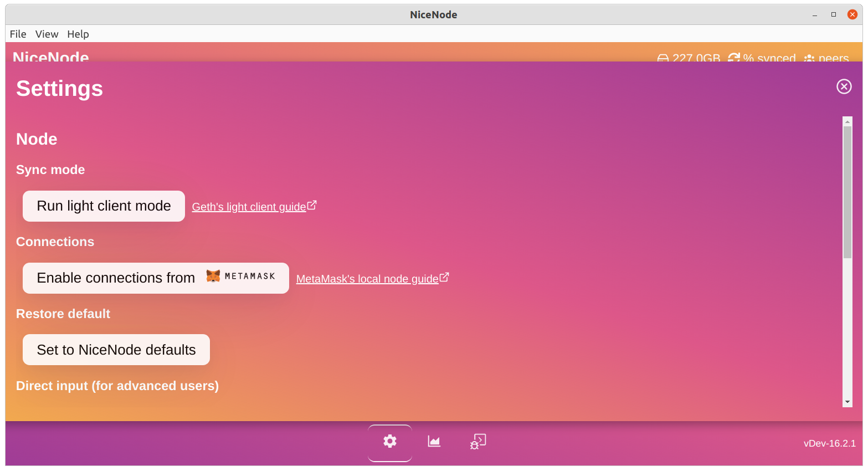Screen dimensions: 868x471
Task: Enable connections from MetaMask
Action: [156, 278]
